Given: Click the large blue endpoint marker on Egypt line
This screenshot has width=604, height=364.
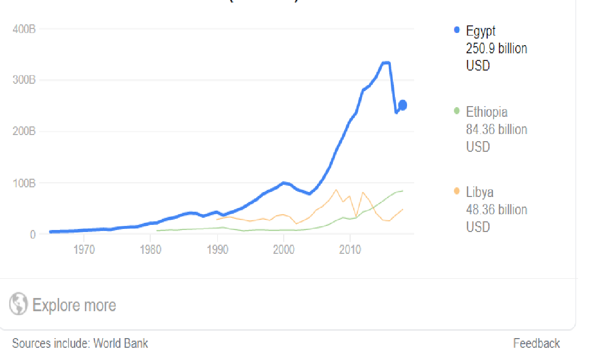Looking at the screenshot, I should [402, 105].
